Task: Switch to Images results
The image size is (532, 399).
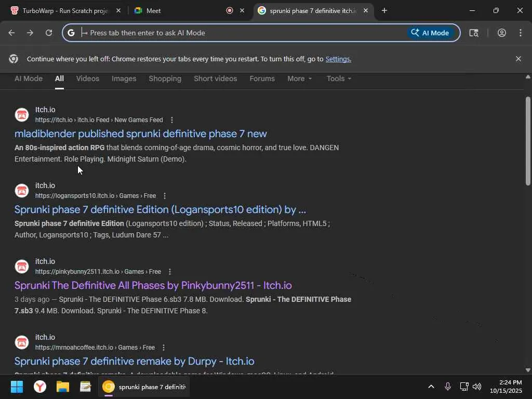Action: click(x=124, y=79)
